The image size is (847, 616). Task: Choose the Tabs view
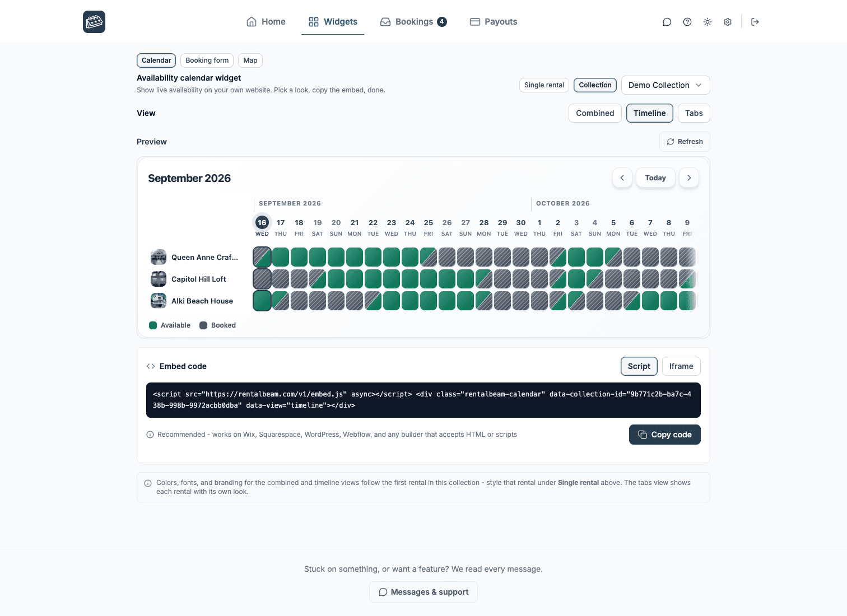point(694,113)
